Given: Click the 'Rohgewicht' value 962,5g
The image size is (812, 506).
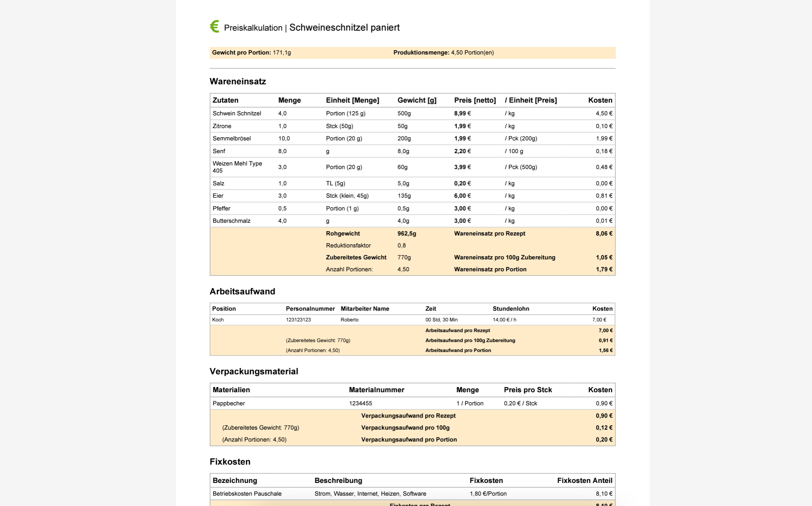Looking at the screenshot, I should point(406,234).
